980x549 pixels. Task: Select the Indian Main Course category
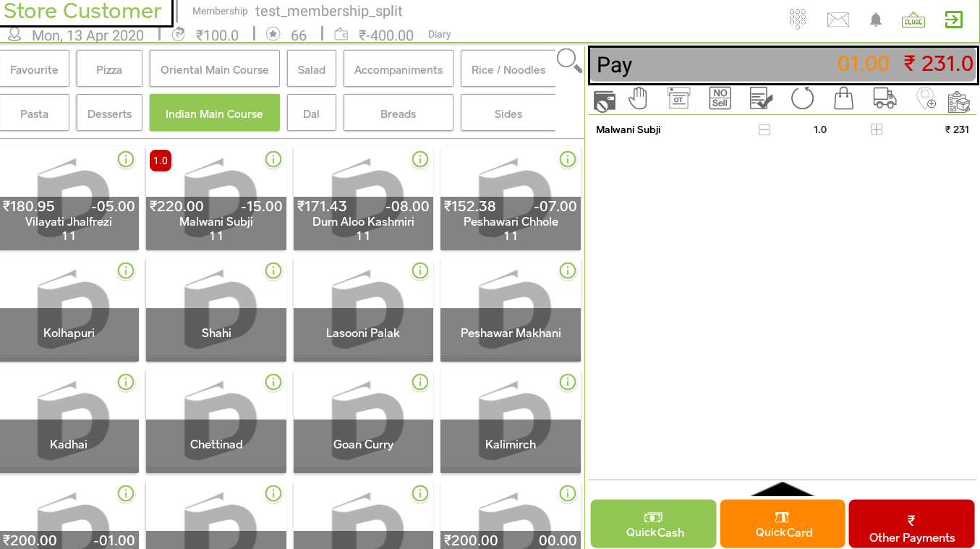coord(215,114)
